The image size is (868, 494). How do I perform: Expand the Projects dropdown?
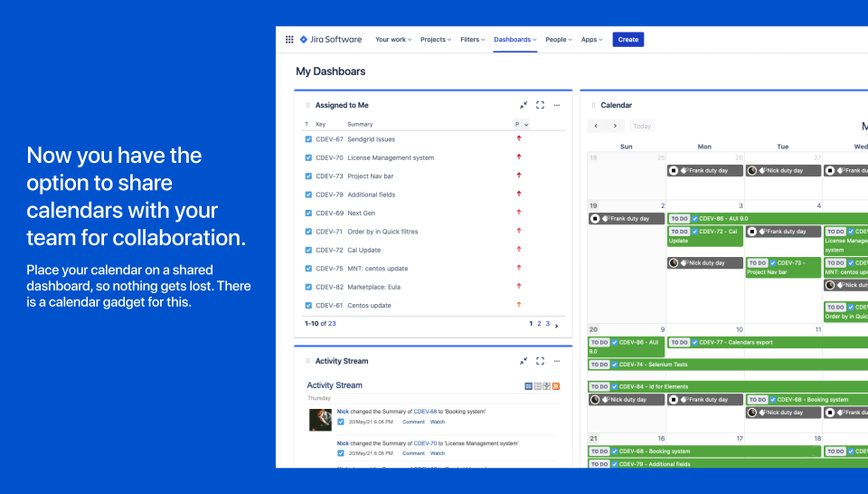click(436, 40)
